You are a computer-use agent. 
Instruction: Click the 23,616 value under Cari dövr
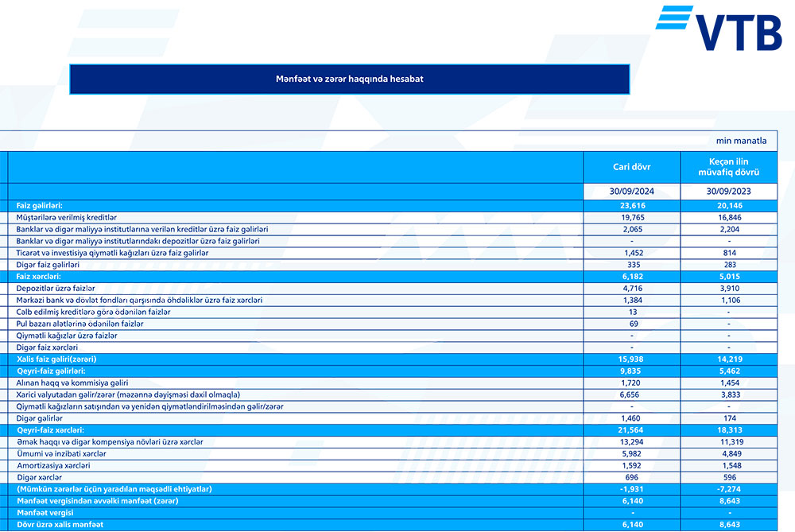tap(631, 205)
